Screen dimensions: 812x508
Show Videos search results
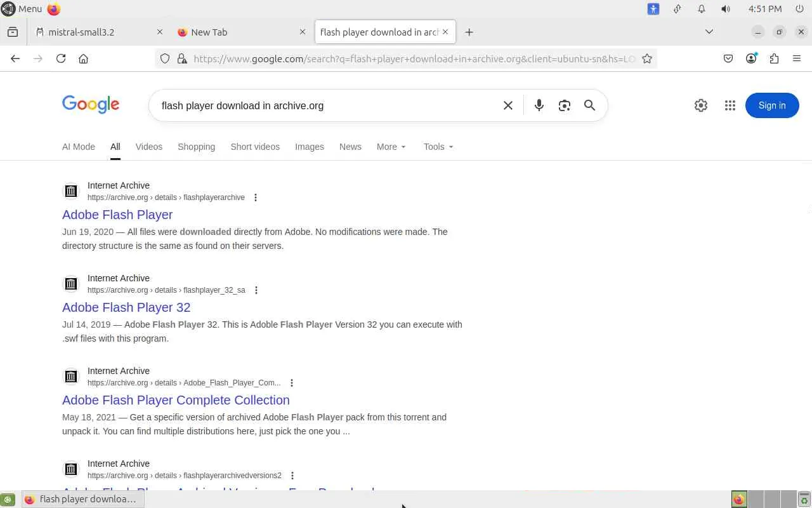pos(149,147)
